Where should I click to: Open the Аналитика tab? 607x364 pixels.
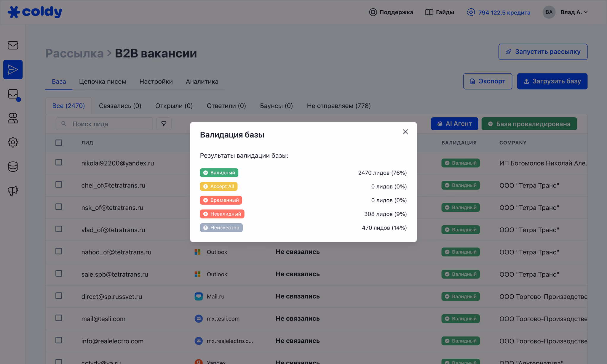click(202, 81)
